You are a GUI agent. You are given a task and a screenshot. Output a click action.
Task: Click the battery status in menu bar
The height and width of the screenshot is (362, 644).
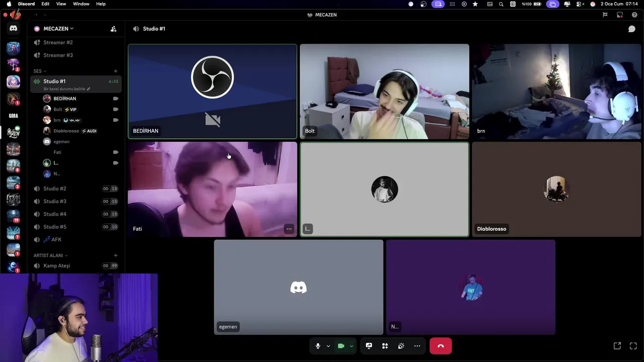point(531,4)
